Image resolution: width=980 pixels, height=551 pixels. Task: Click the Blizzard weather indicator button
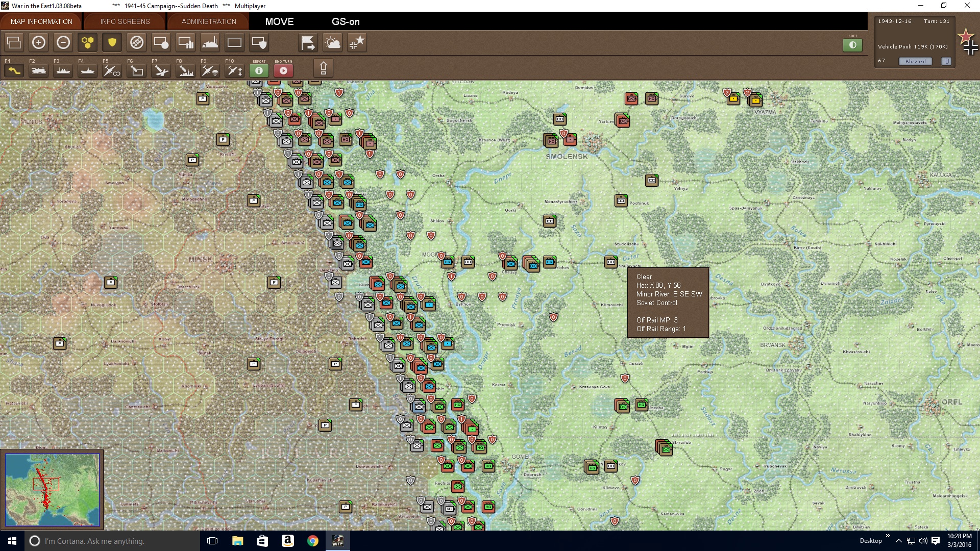tap(915, 61)
